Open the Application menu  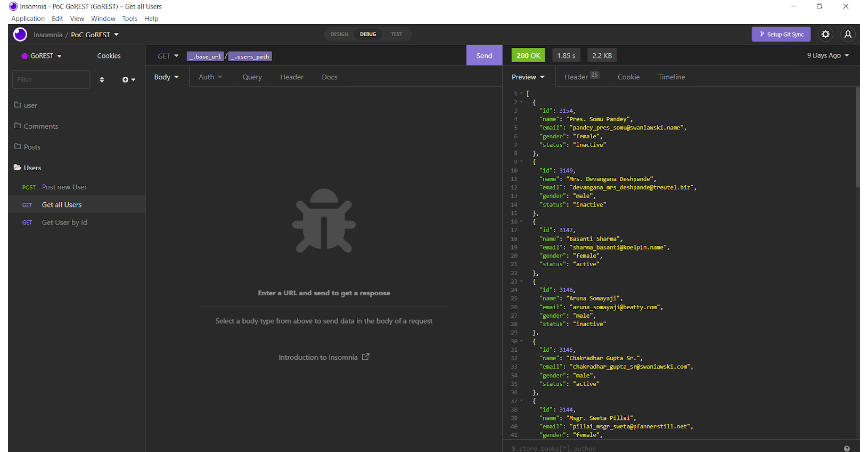pos(28,18)
